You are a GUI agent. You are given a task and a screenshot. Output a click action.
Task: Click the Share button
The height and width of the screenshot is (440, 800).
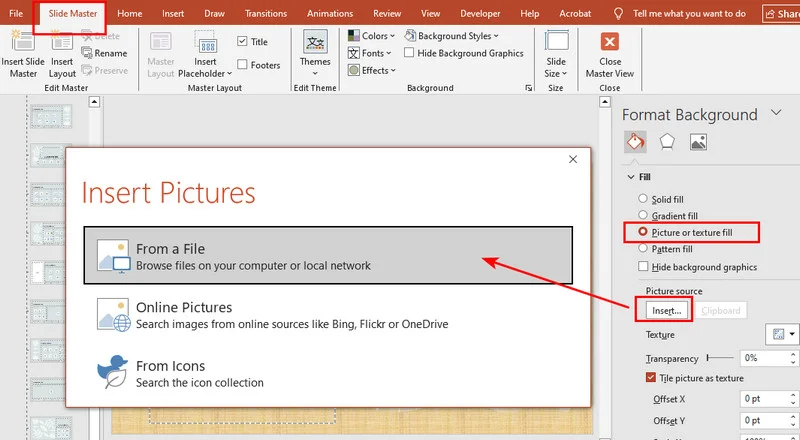click(x=781, y=13)
